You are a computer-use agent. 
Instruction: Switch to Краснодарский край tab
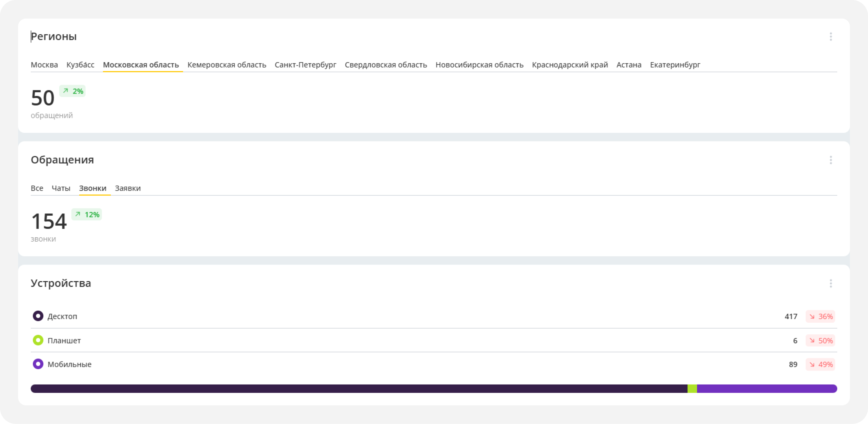(570, 65)
